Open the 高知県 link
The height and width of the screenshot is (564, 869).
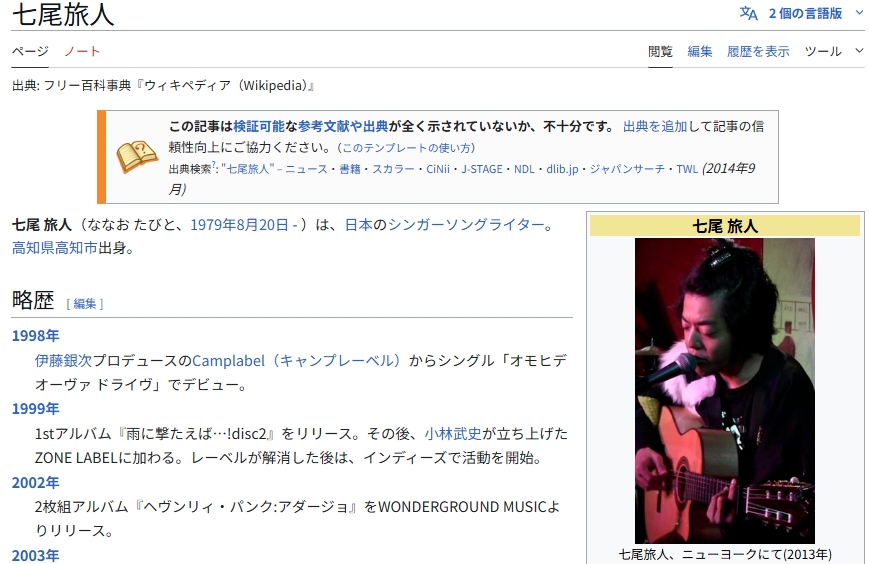tap(33, 248)
